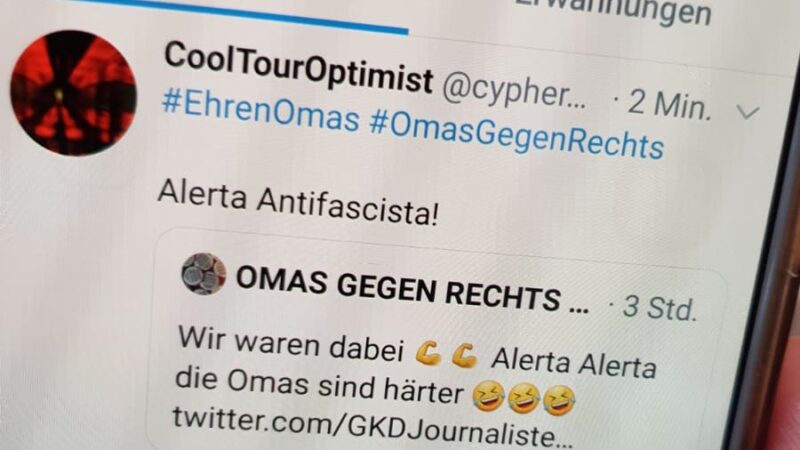This screenshot has width=800, height=450.
Task: Open the OMAS GEGEN RECHTS account name
Action: point(412,291)
